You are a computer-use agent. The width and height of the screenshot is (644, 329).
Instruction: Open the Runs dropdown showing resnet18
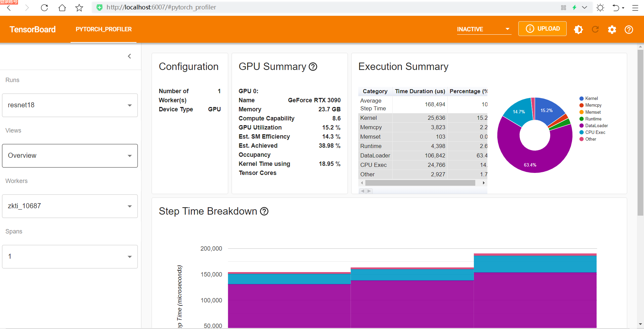(x=70, y=105)
